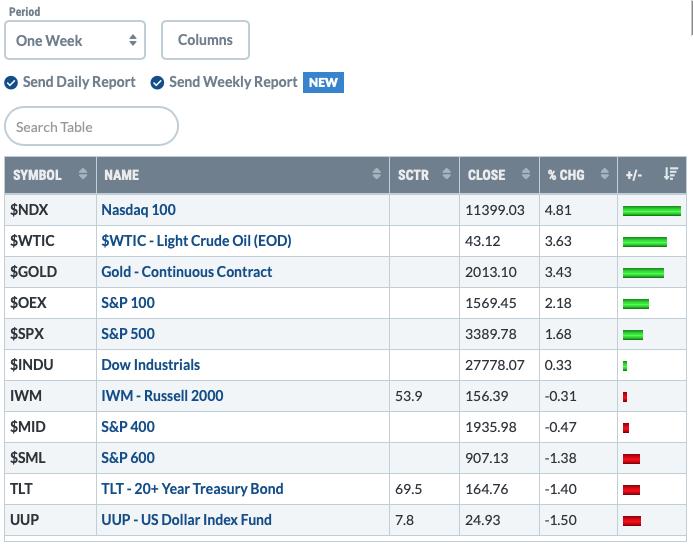
Task: Click the close value 27778.07
Action: (x=495, y=365)
